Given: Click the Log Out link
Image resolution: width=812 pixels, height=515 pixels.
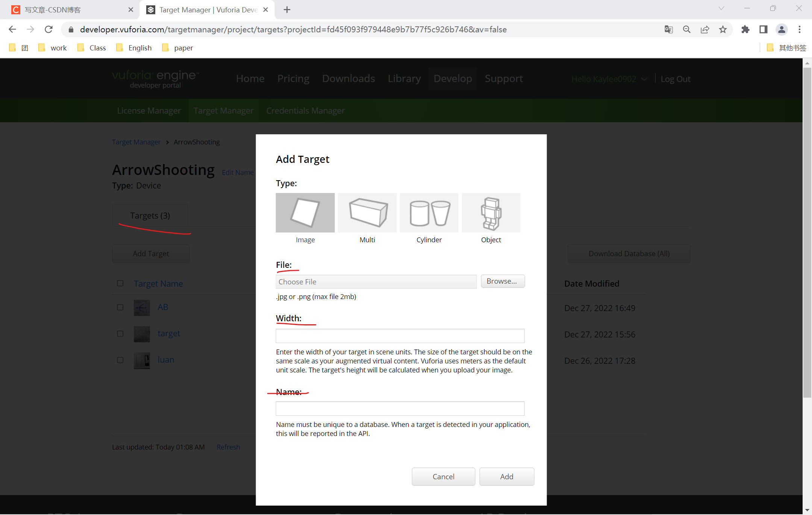Looking at the screenshot, I should (x=675, y=79).
